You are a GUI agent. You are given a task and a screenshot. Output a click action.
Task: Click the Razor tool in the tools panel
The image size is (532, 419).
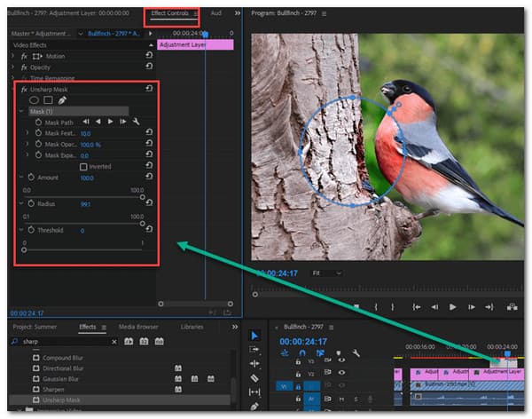click(x=254, y=377)
